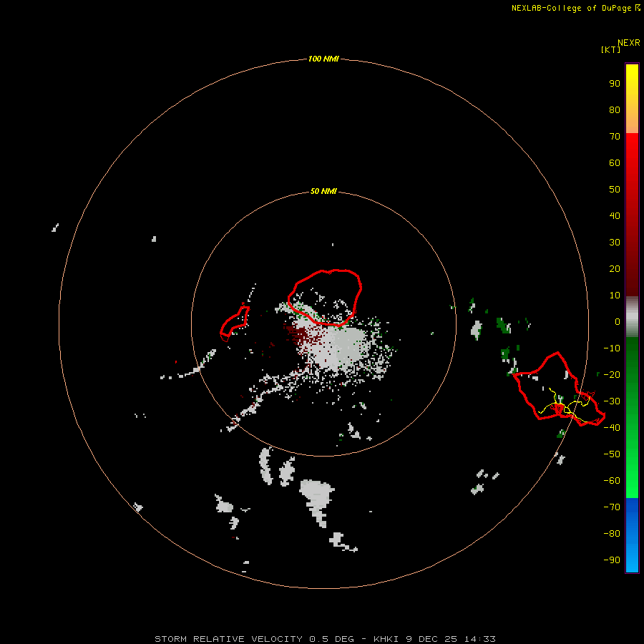Click the -90 scale value
Screen dimensions: 644x644
[612, 560]
